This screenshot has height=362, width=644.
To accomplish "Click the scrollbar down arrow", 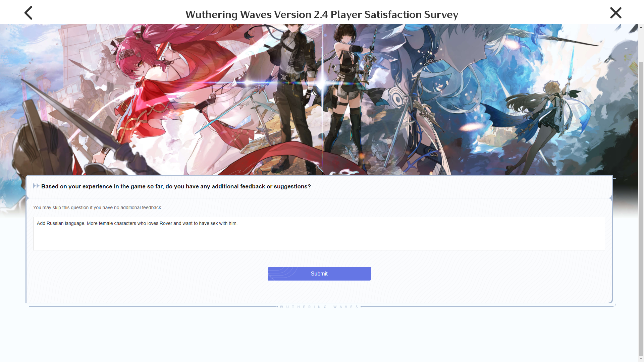I will click(x=641, y=359).
